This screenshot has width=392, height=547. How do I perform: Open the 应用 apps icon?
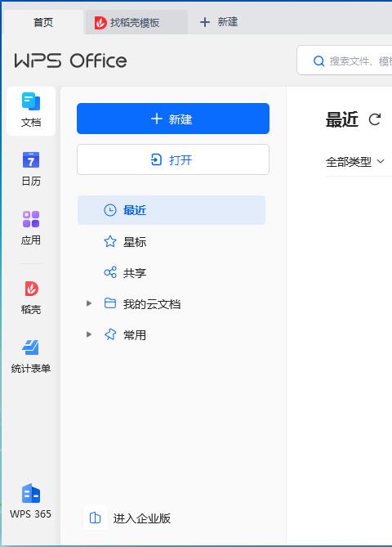tap(31, 219)
